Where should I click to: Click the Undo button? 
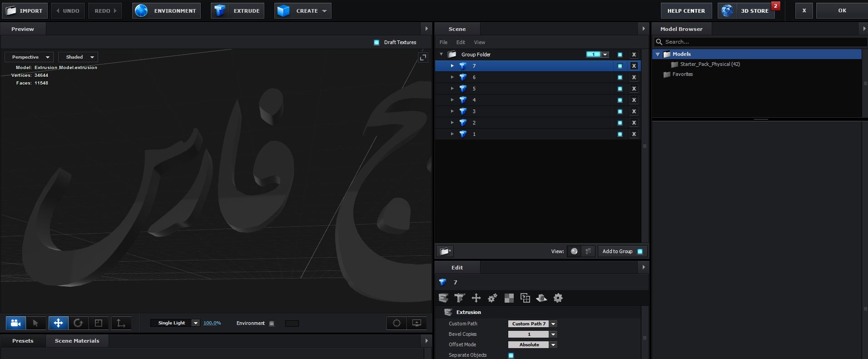click(68, 10)
